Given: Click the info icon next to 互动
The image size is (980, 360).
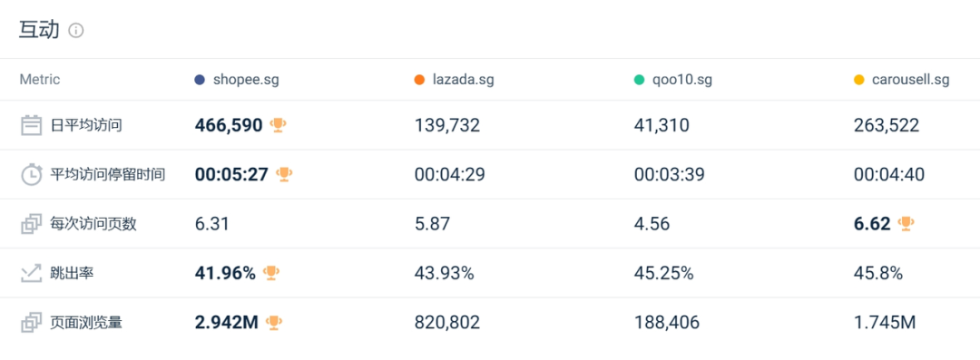Looking at the screenshot, I should click(x=75, y=30).
